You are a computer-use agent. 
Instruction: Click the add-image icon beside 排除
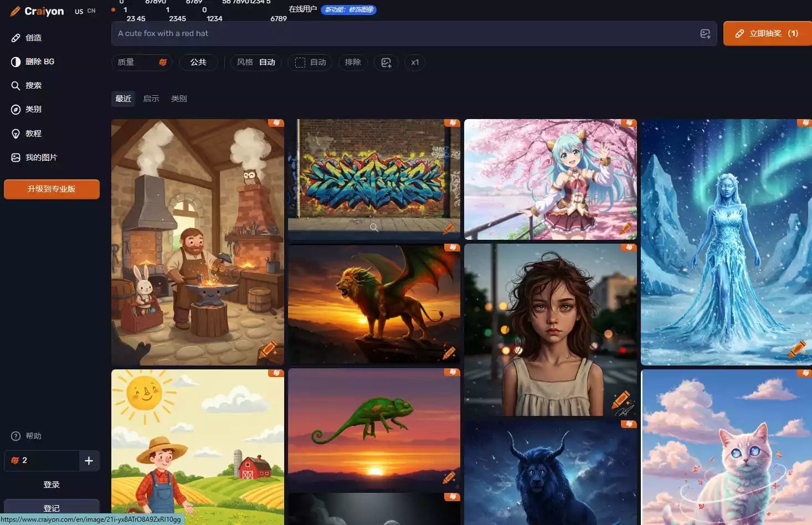pos(386,63)
